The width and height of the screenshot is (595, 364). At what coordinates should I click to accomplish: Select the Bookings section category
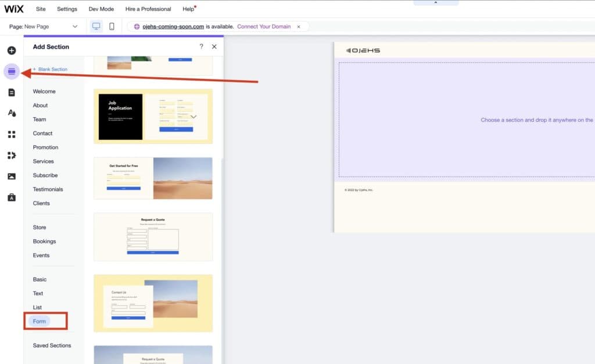pos(44,242)
